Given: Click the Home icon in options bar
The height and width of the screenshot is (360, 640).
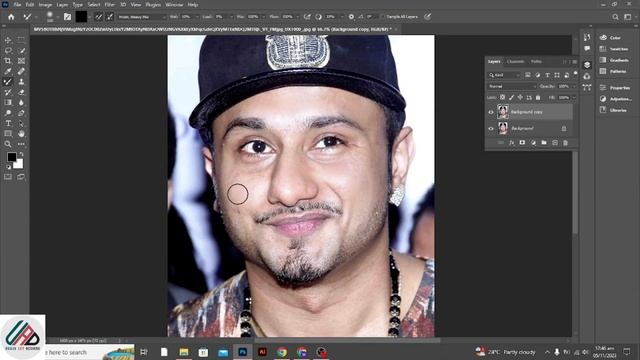Looking at the screenshot, I should coord(11,17).
